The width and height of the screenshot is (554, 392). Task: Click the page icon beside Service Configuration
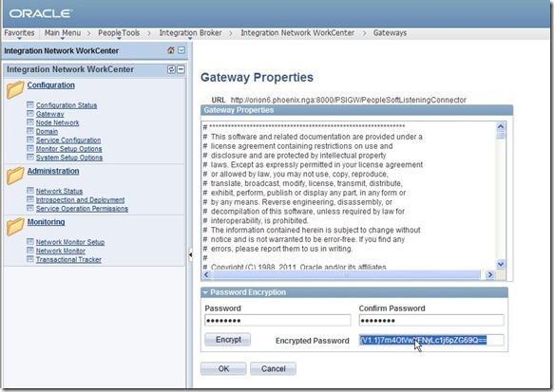pyautogui.click(x=30, y=140)
